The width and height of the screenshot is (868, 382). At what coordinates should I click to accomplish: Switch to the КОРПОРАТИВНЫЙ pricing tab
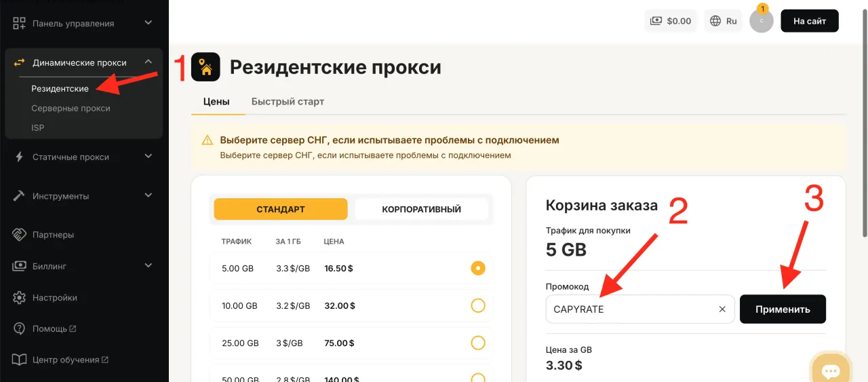click(421, 210)
